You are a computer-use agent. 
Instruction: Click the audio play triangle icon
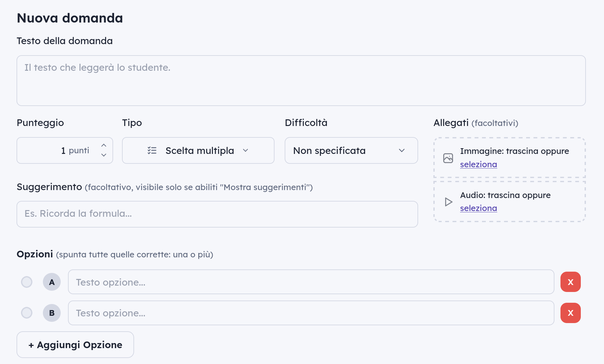click(448, 202)
